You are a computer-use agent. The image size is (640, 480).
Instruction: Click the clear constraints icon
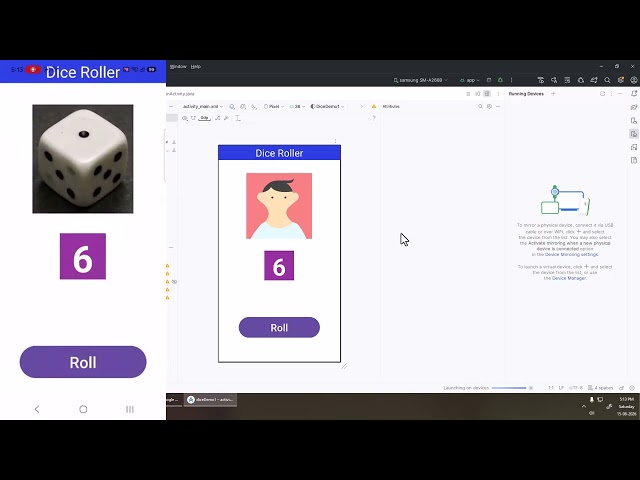pyautogui.click(x=218, y=118)
